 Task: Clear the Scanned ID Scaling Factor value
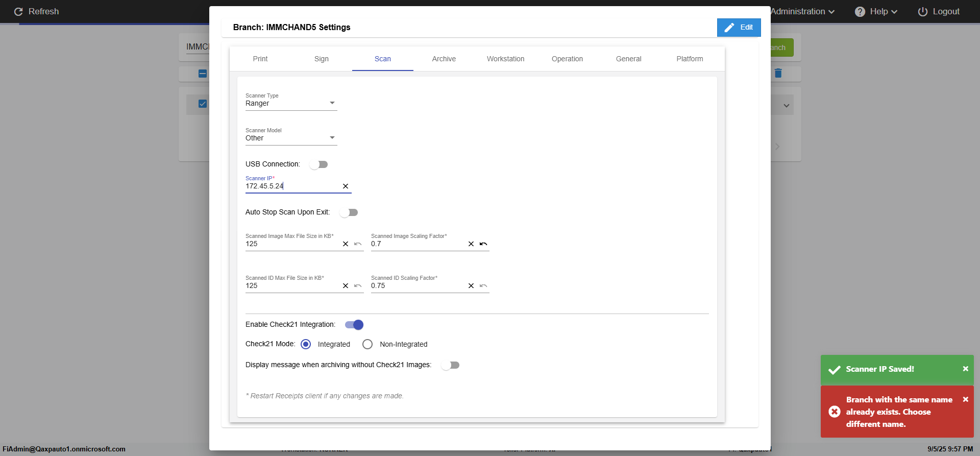click(471, 286)
